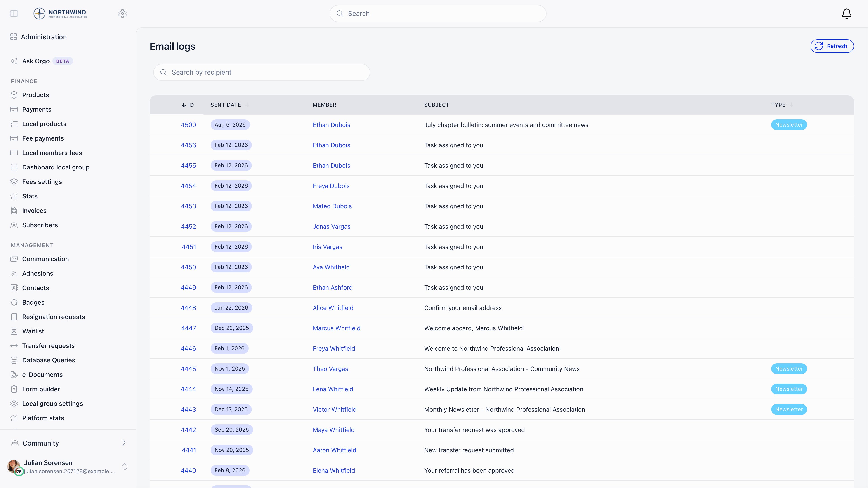Open member Alice Whitfield profile
Screen dimensions: 868x488
pyautogui.click(x=333, y=308)
